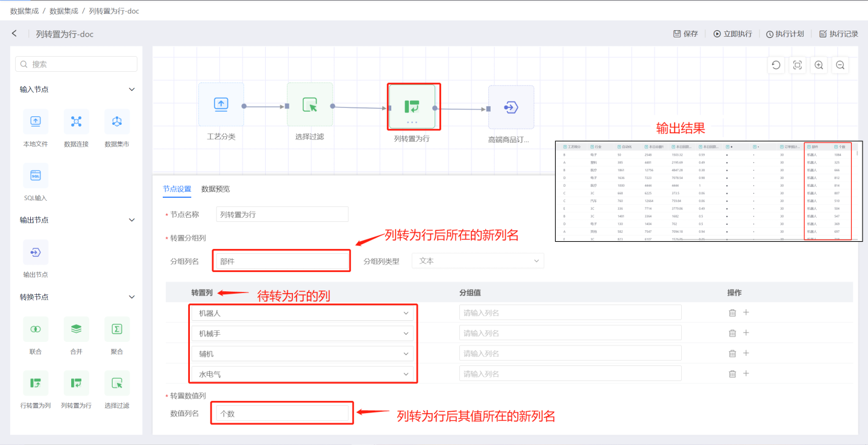Click the zoom in canvas icon
Viewport: 868px width, 445px height.
[819, 65]
